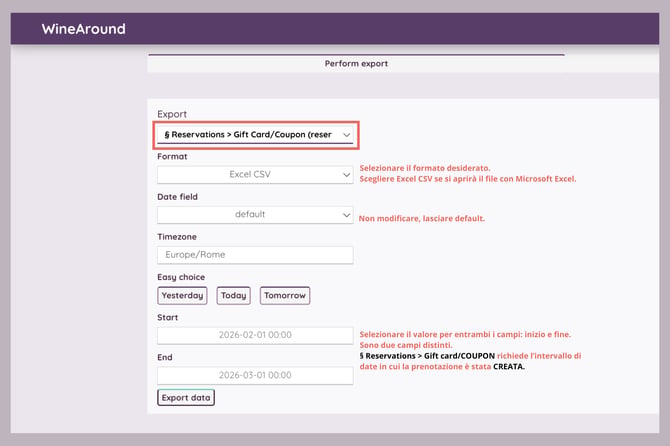
Task: Click the 'Sono due campi distinti.' note
Action: coord(406,345)
